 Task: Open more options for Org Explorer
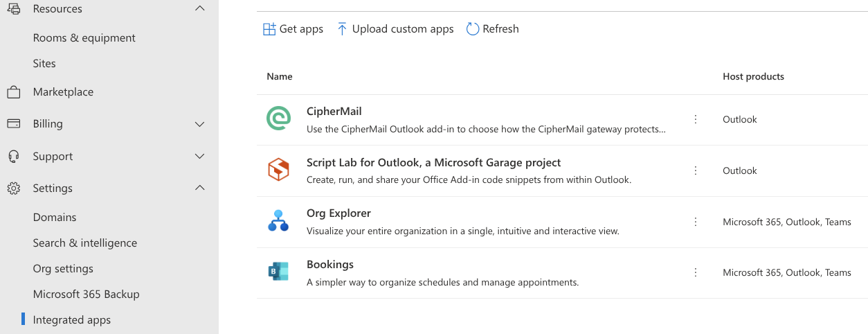coord(696,222)
